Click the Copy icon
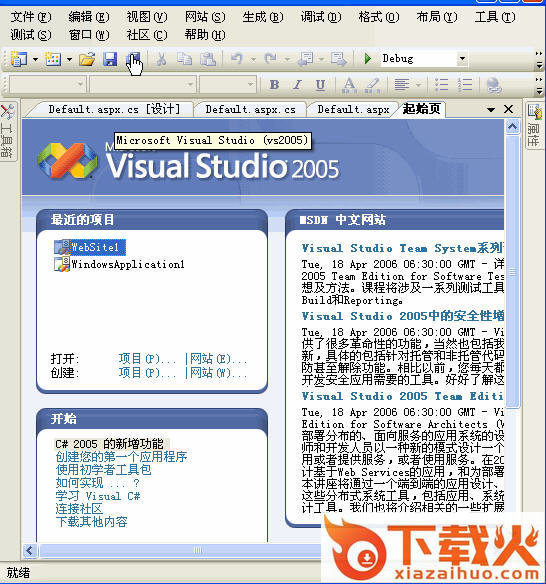This screenshot has height=584, width=546. [184, 59]
